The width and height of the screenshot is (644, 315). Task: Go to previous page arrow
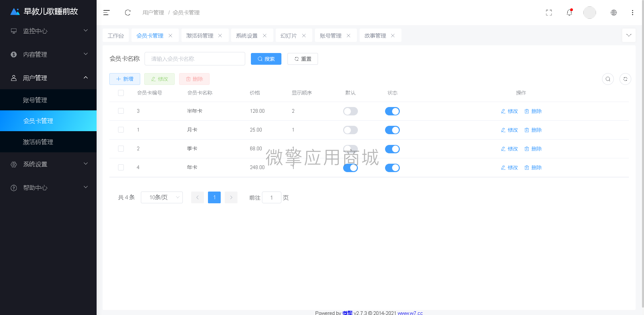198,198
